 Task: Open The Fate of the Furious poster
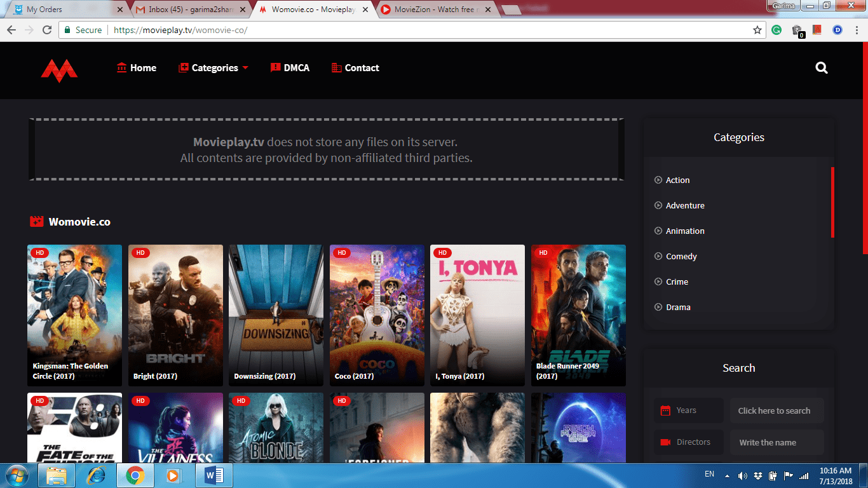pos(74,428)
